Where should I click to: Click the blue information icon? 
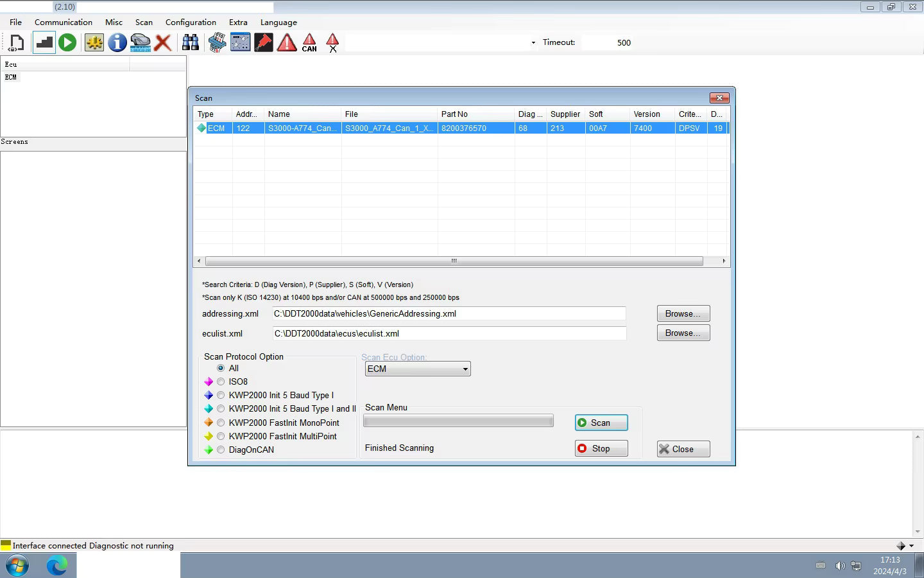pyautogui.click(x=117, y=43)
